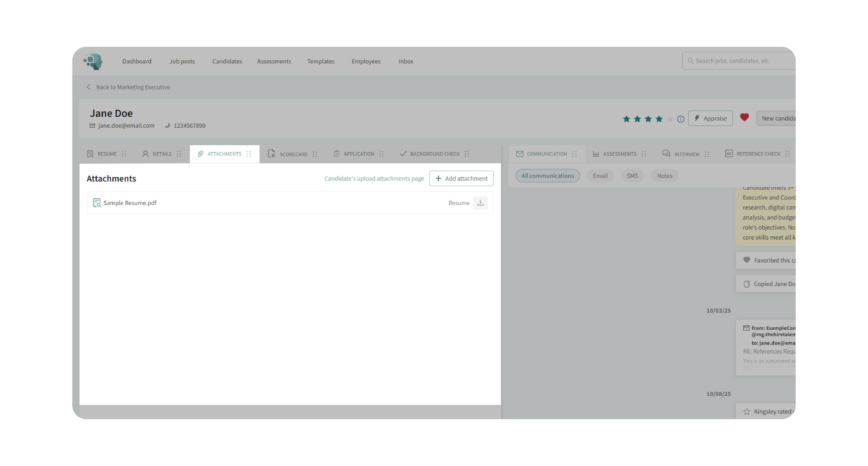This screenshot has width=868, height=466.
Task: Open Candidates in top navigation
Action: [227, 61]
